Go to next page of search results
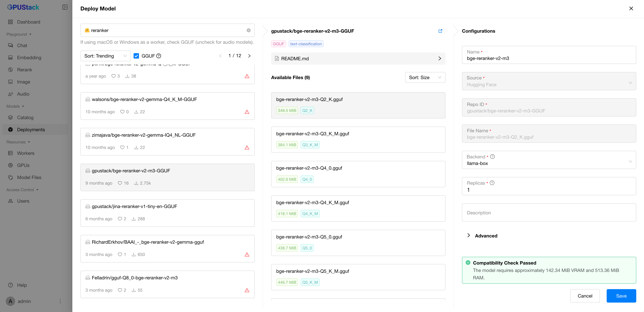 (249, 56)
